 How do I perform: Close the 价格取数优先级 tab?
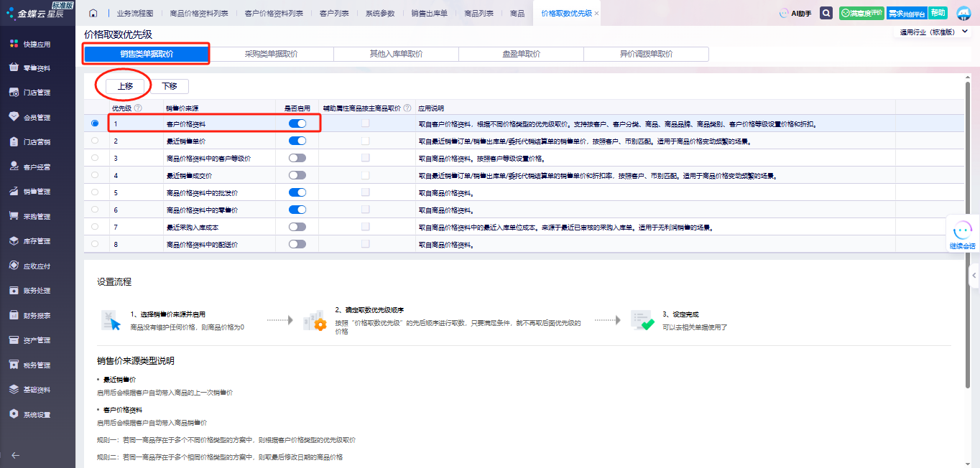(x=596, y=14)
